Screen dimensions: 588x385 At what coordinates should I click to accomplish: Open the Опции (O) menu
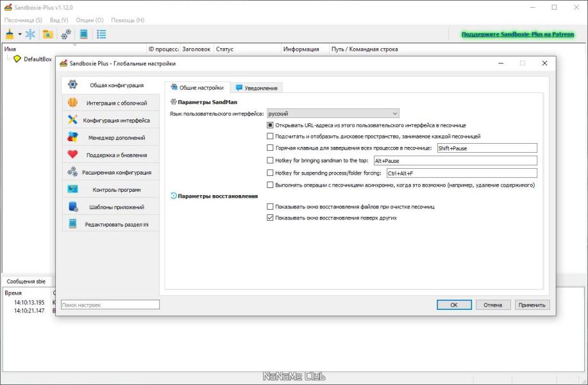tap(90, 20)
